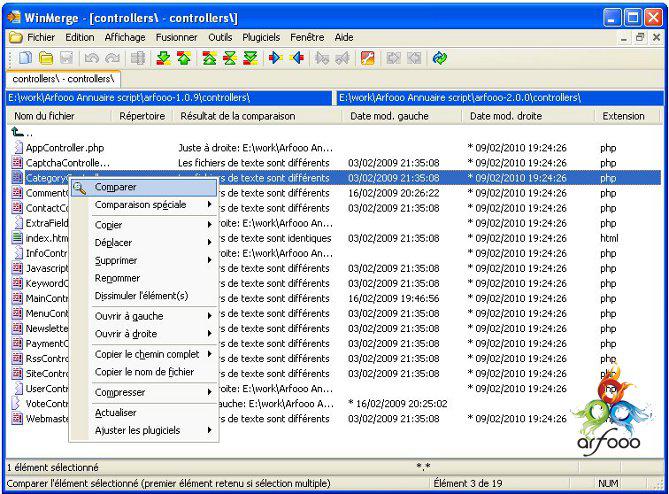Click the WinMerge title bar application icon
The image size is (669, 494).
point(15,17)
